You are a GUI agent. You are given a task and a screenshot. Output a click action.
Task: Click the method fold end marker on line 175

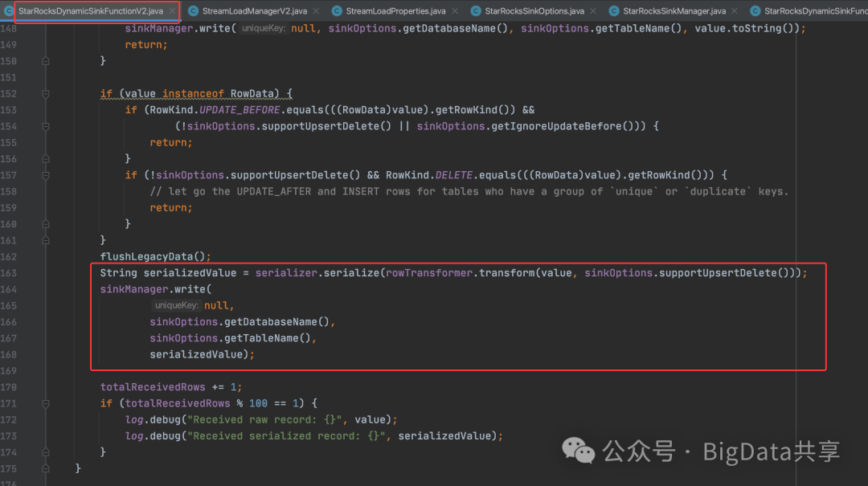[x=46, y=469]
